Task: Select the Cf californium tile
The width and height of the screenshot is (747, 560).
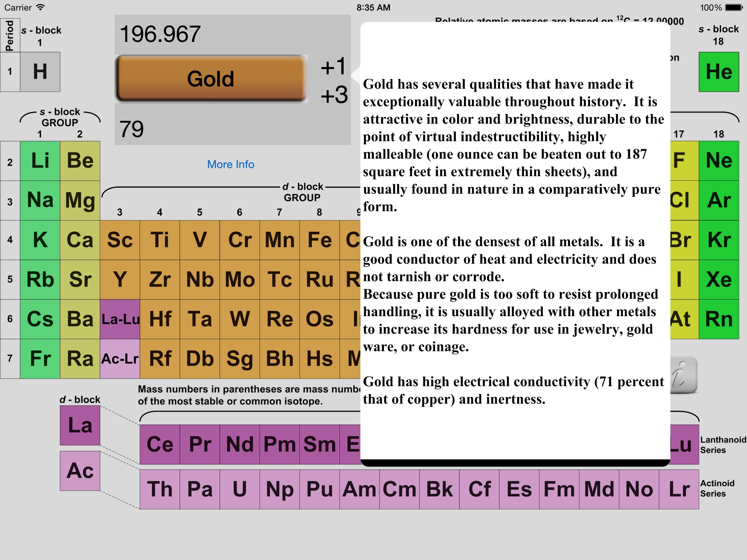Action: click(479, 489)
